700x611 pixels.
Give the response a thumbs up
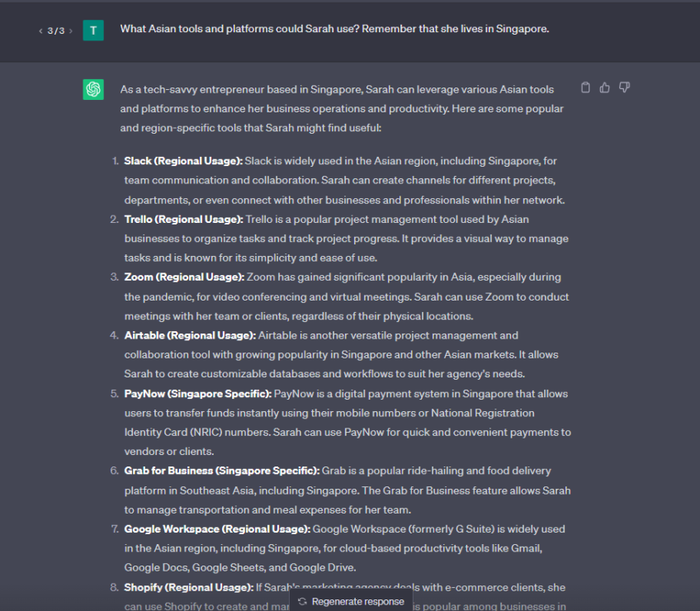click(x=605, y=87)
